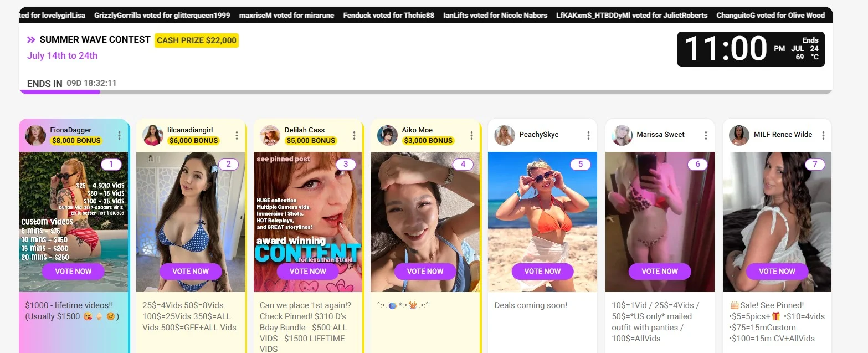Open the three-dot menu on Delilah Cass's card

(x=354, y=135)
